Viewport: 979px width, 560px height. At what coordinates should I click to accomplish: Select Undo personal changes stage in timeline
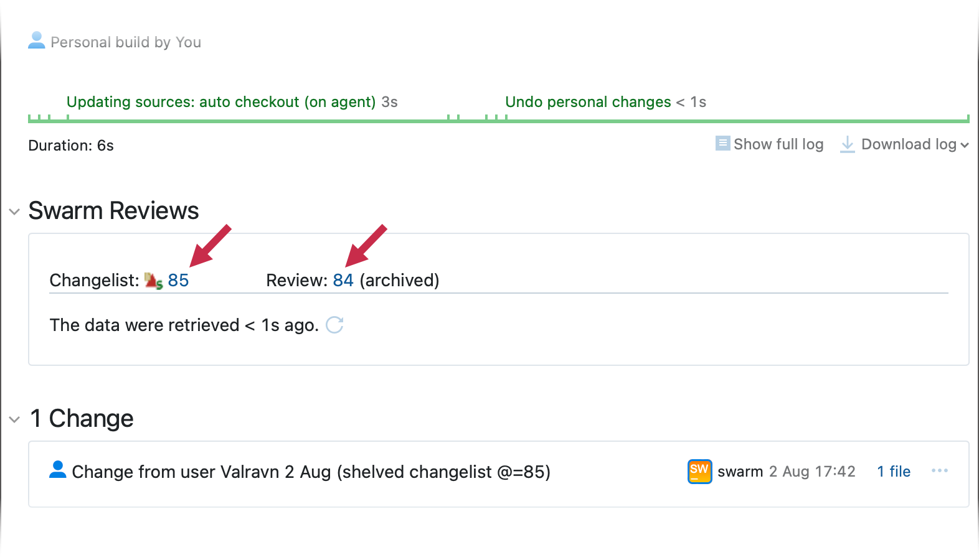coord(606,102)
